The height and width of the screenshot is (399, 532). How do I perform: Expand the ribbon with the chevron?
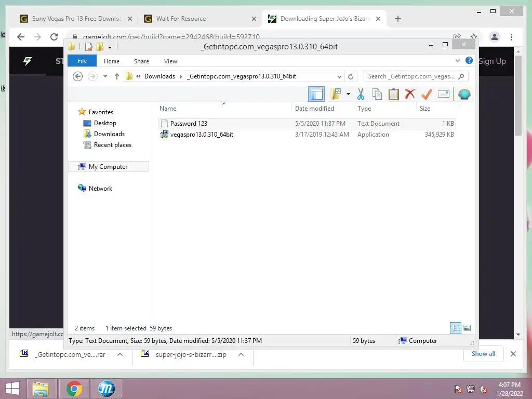(x=457, y=61)
